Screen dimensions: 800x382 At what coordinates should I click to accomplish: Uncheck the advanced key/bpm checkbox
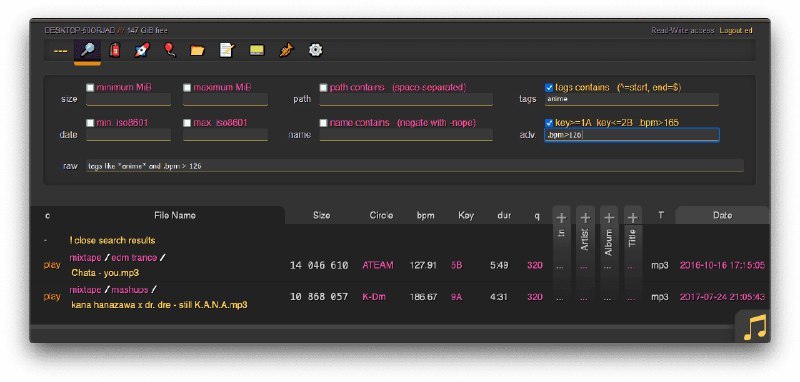549,123
